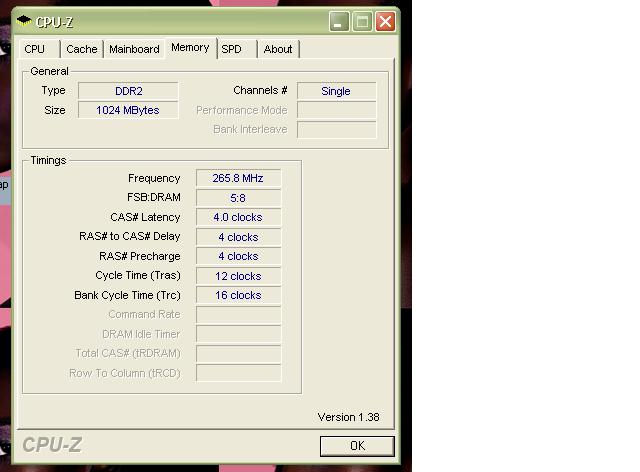This screenshot has height=472, width=640.
Task: Click the empty Bank Interleave field
Action: coord(336,129)
